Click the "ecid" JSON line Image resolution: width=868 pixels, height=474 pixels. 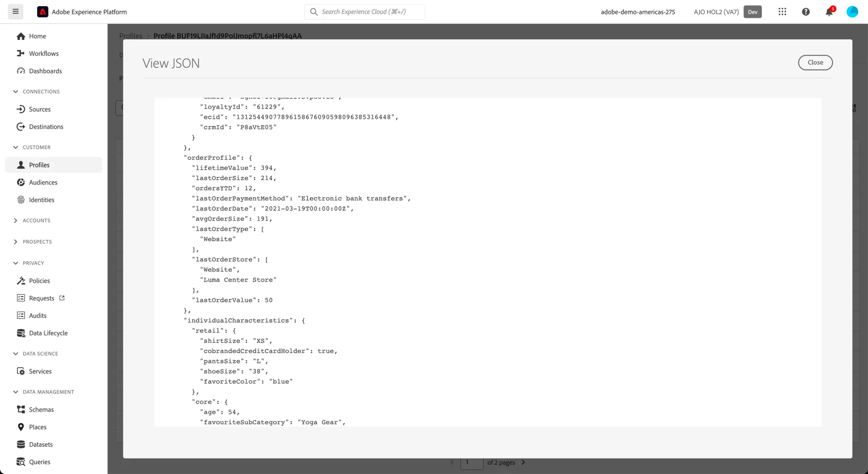(299, 117)
